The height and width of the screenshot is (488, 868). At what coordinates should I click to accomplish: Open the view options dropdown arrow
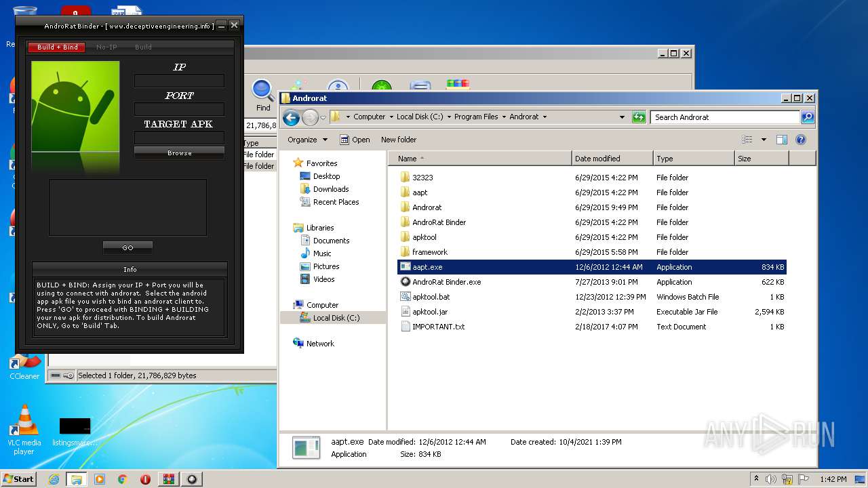[764, 140]
